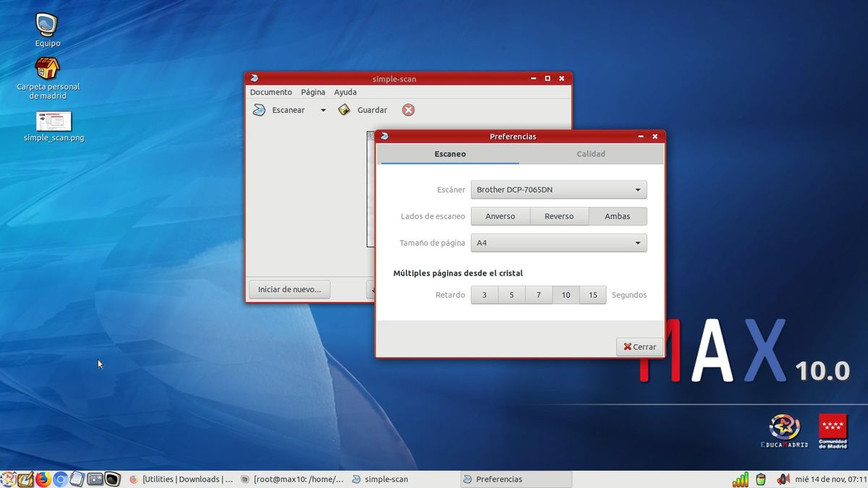This screenshot has width=868, height=488.
Task: Set delay to 5 seconds
Action: (511, 295)
